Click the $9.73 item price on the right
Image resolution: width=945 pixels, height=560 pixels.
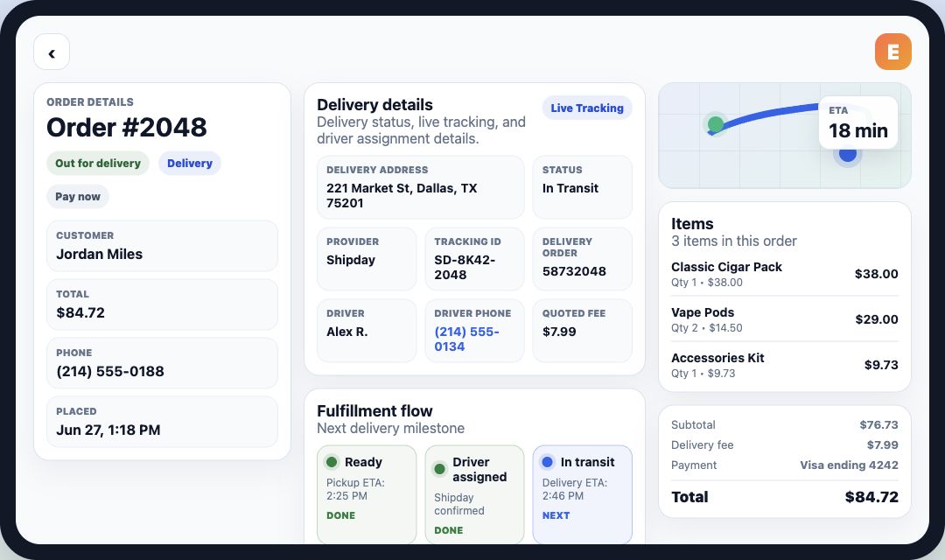coord(881,365)
